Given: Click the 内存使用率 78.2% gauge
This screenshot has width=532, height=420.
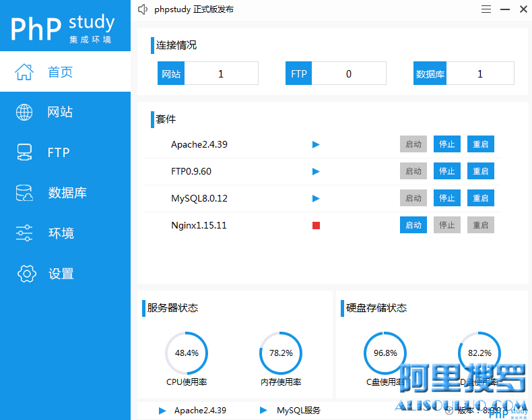Looking at the screenshot, I should (281, 353).
